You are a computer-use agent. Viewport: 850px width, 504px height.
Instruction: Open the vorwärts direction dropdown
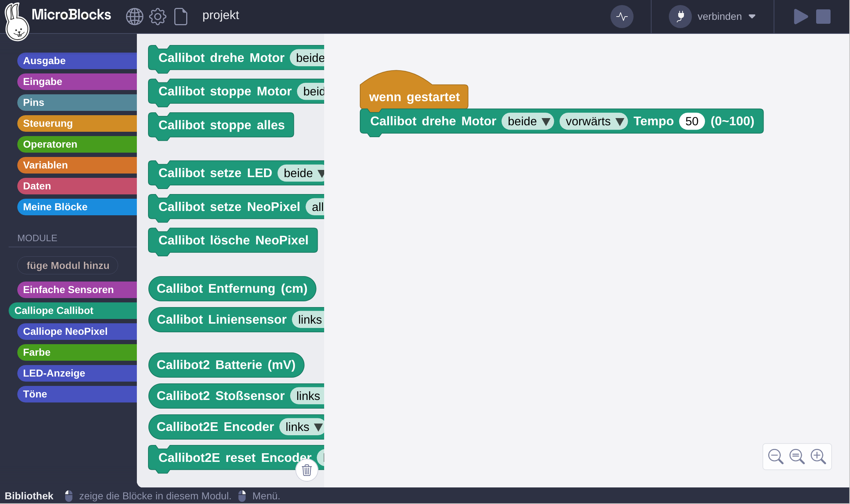[x=594, y=121]
